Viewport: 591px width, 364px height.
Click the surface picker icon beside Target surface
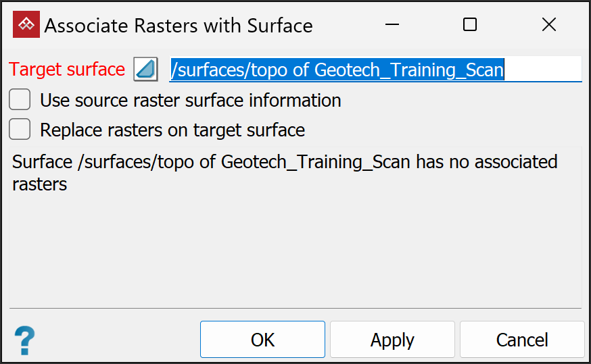click(145, 69)
